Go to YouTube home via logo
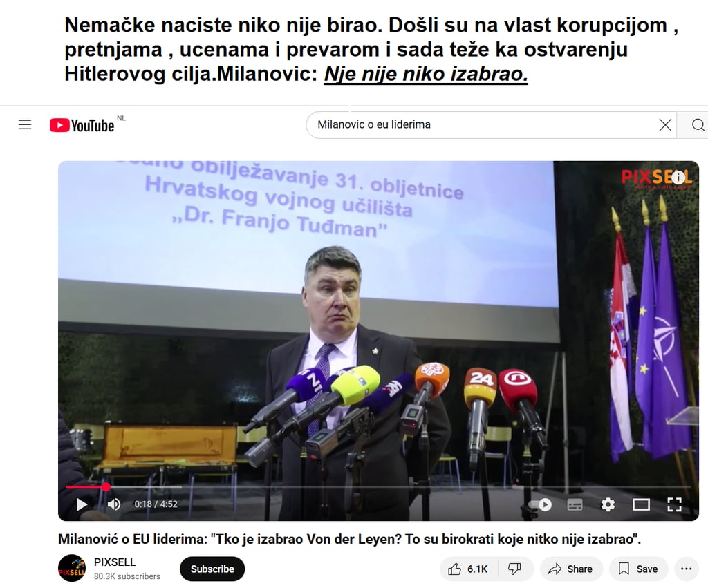The height and width of the screenshot is (588, 708). pos(82,125)
